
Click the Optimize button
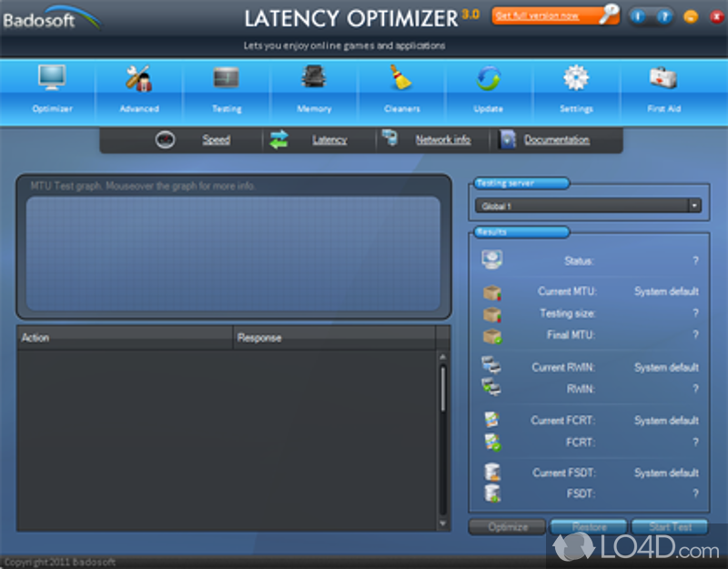pos(508,527)
